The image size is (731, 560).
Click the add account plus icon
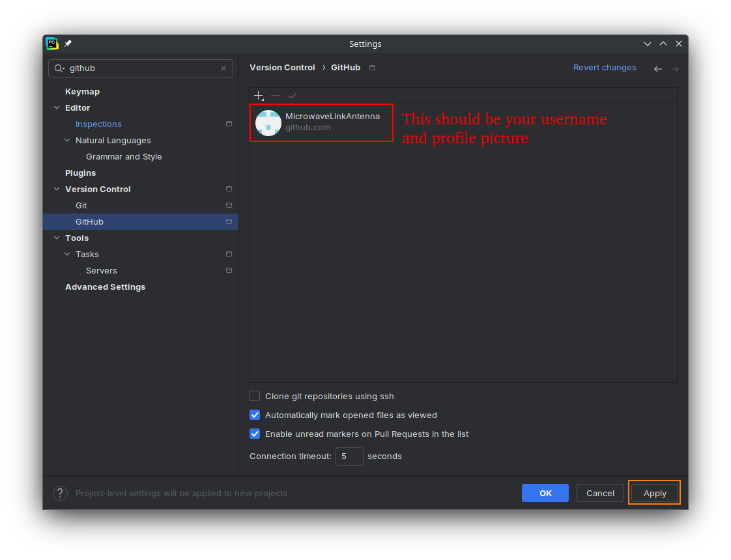[259, 96]
